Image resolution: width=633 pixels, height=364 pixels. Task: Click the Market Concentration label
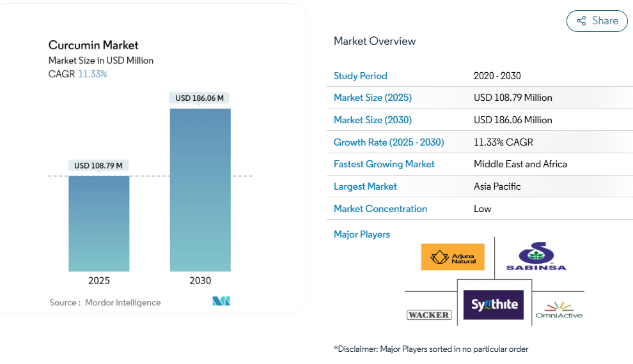(x=380, y=209)
